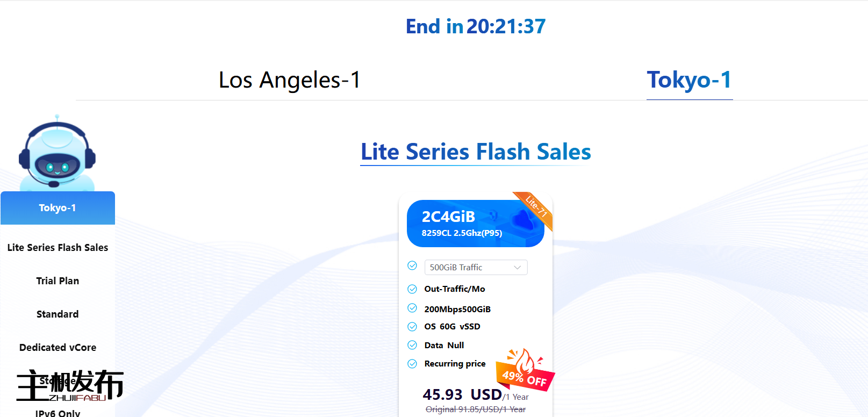Image resolution: width=868 pixels, height=417 pixels.
Task: Click the check icon beside OS 60G vSSD
Action: [x=412, y=327]
